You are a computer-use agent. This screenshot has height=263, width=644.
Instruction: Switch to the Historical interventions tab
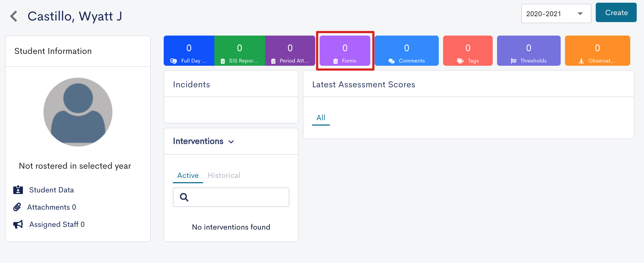pos(224,175)
